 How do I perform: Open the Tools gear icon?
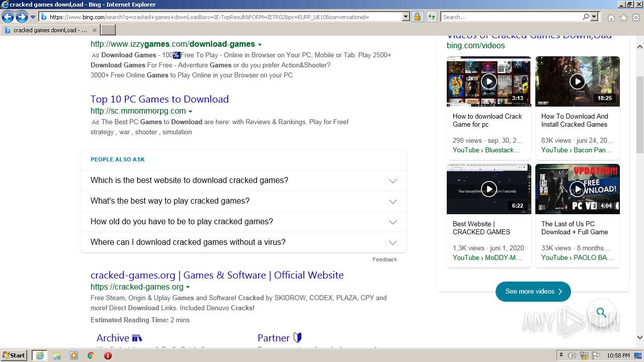(x=636, y=18)
